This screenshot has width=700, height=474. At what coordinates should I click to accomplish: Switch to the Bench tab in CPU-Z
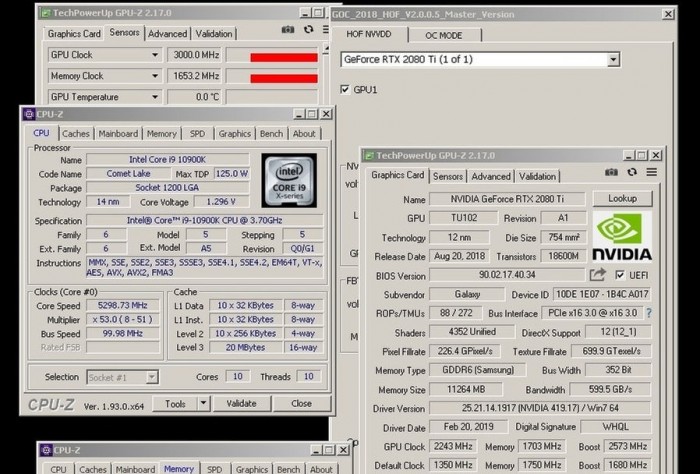click(271, 134)
